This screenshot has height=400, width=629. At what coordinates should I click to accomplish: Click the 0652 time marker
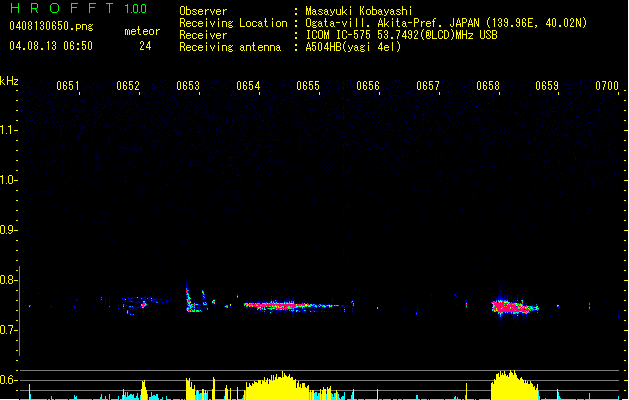(128, 86)
